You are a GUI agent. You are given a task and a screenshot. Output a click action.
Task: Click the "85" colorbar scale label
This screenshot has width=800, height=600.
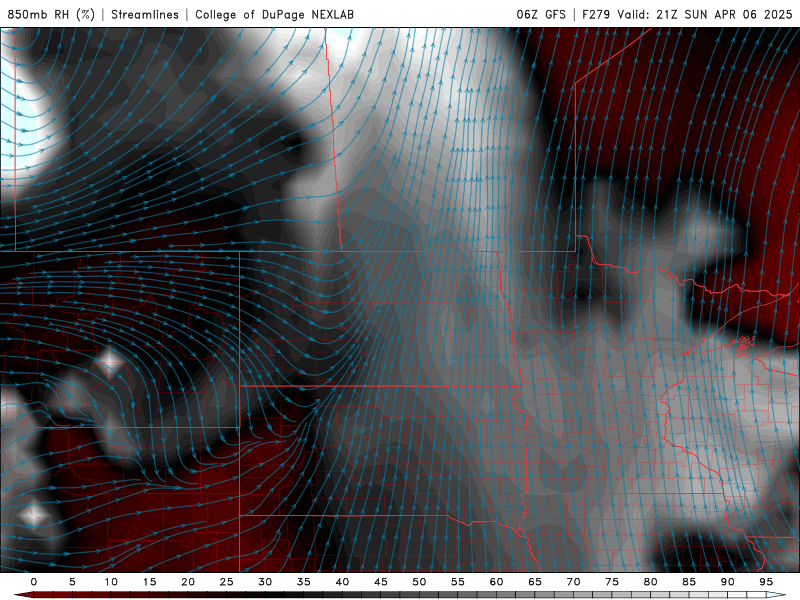click(689, 582)
